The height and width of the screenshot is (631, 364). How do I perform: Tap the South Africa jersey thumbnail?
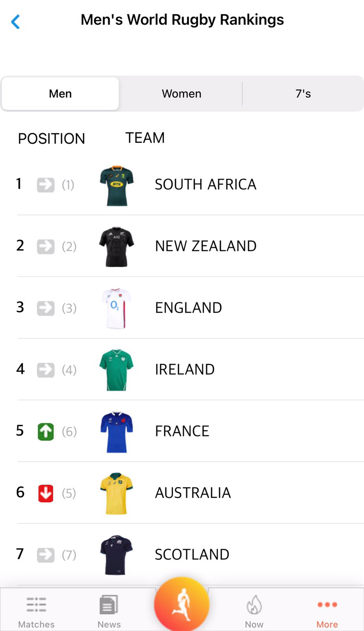(x=117, y=185)
